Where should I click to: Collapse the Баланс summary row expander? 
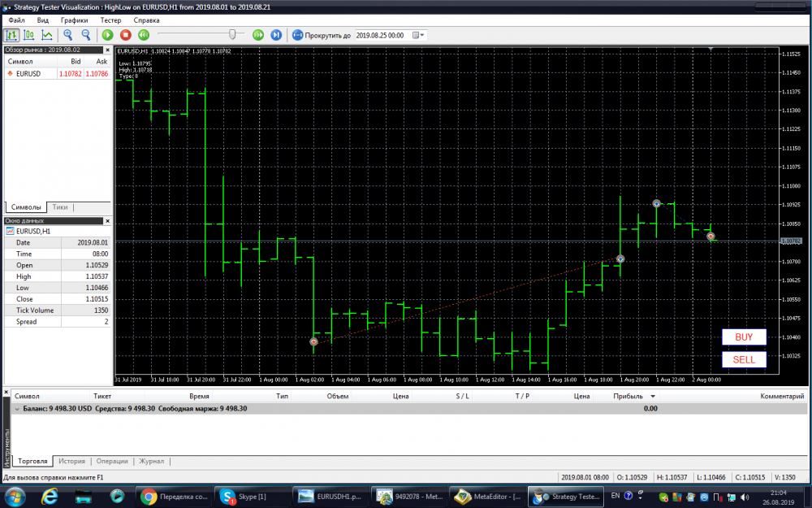coord(17,409)
